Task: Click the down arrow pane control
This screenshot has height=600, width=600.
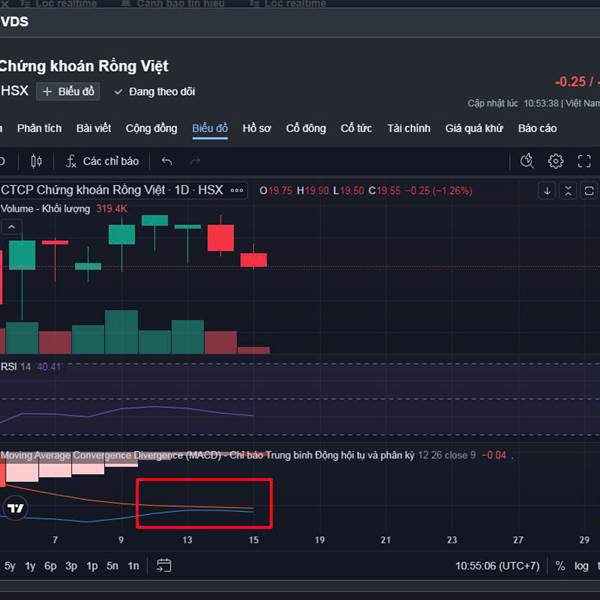Action: coord(547,191)
